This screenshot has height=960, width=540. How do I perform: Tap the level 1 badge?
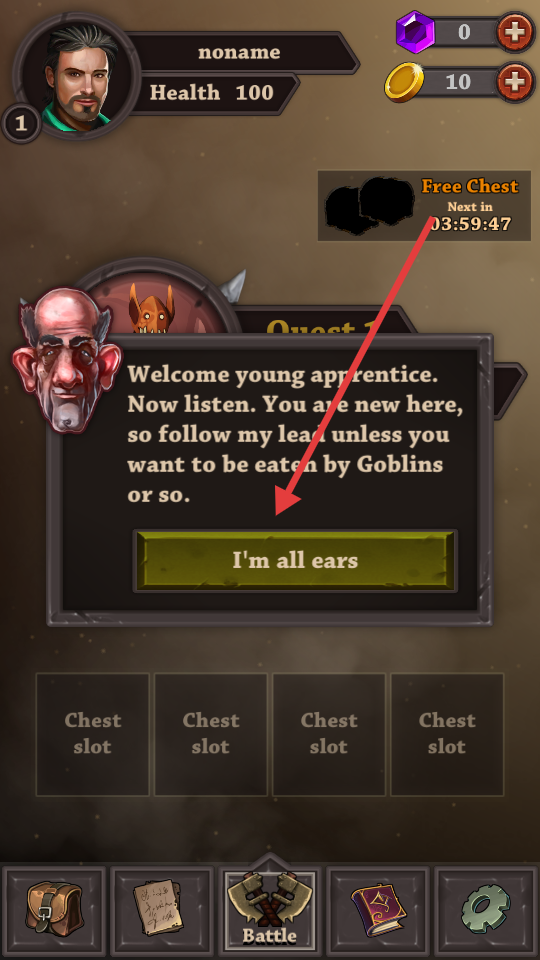click(21, 124)
